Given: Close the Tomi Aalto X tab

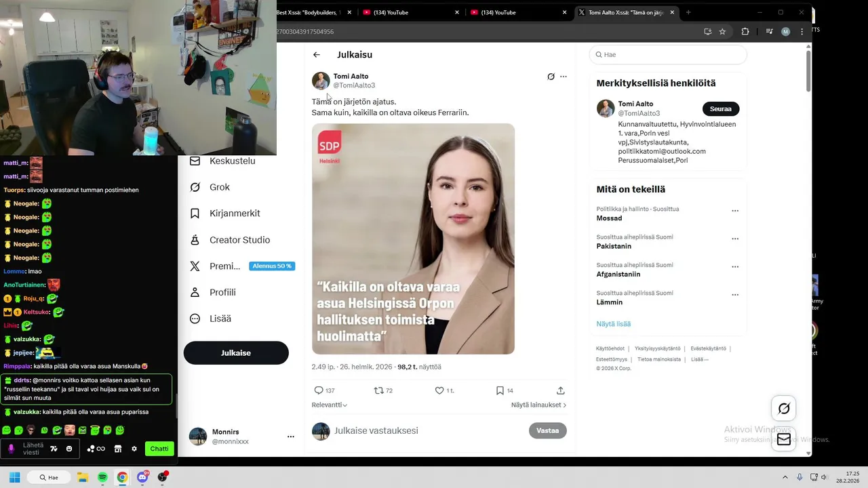Looking at the screenshot, I should tap(673, 12).
